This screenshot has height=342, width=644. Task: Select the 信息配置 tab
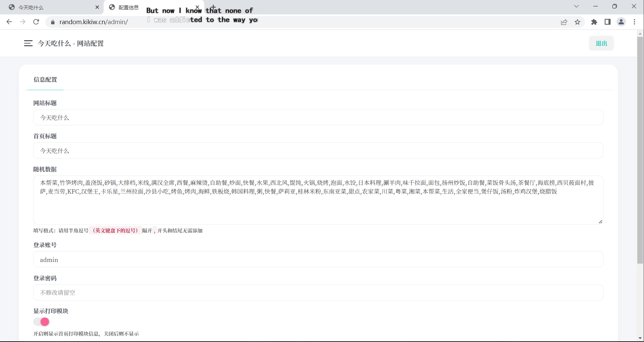point(45,80)
